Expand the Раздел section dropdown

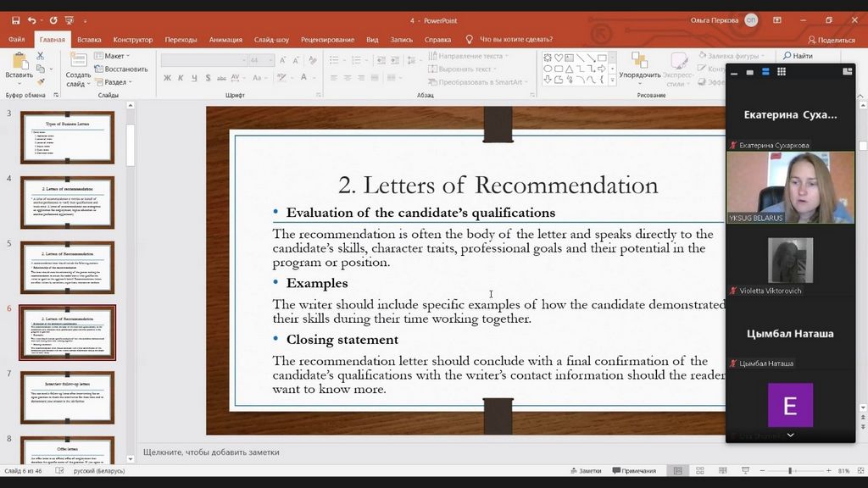(x=114, y=82)
